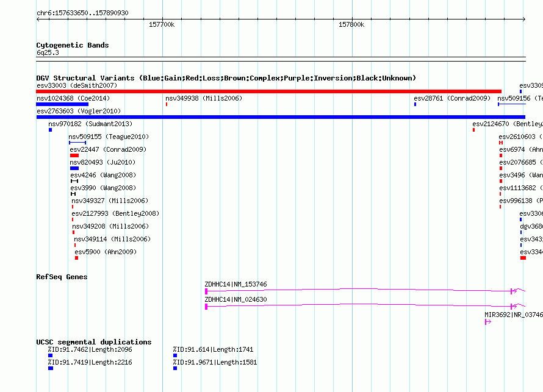The height and width of the screenshot is (392, 543).
Task: Select the DGV Structural Variants track title
Action: point(226,78)
